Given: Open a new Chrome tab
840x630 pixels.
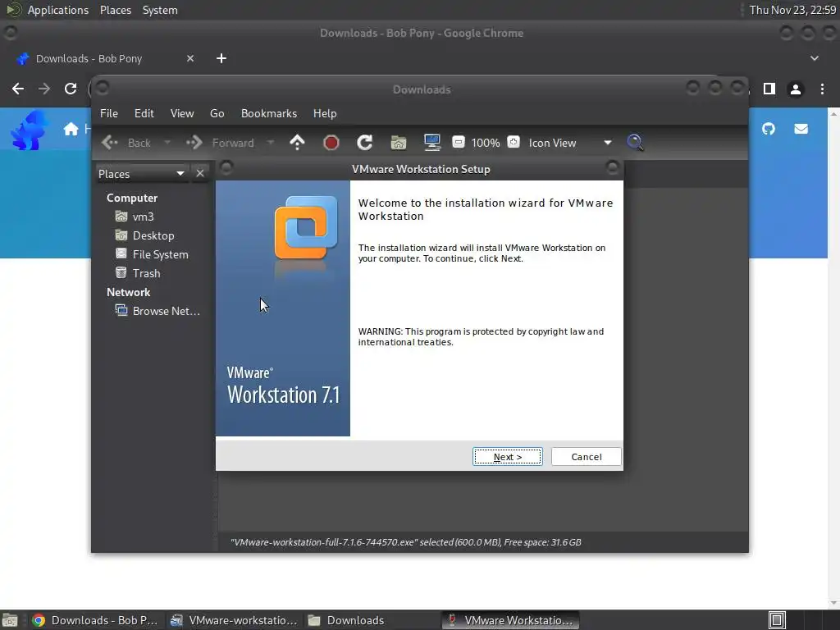Looking at the screenshot, I should pyautogui.click(x=221, y=58).
